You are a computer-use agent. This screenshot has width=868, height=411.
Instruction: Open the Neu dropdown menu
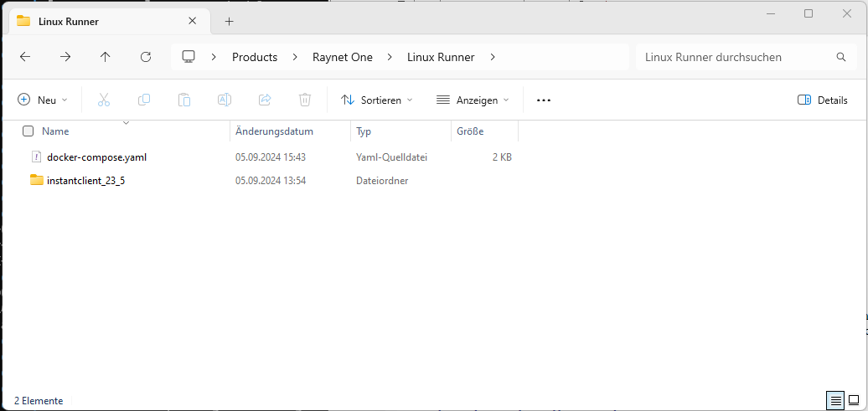43,100
